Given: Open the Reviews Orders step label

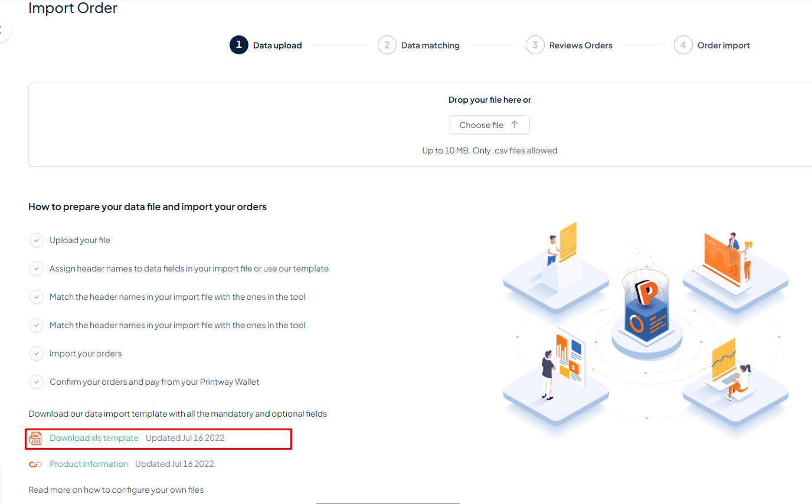Looking at the screenshot, I should [581, 45].
